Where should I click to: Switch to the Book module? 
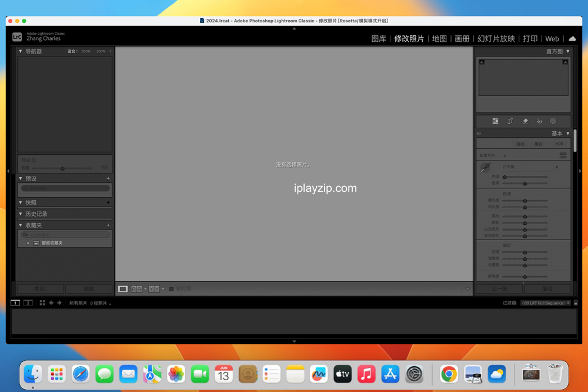[x=462, y=39]
